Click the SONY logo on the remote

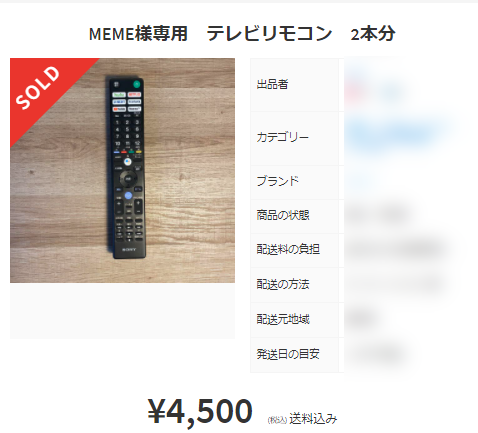pos(129,249)
